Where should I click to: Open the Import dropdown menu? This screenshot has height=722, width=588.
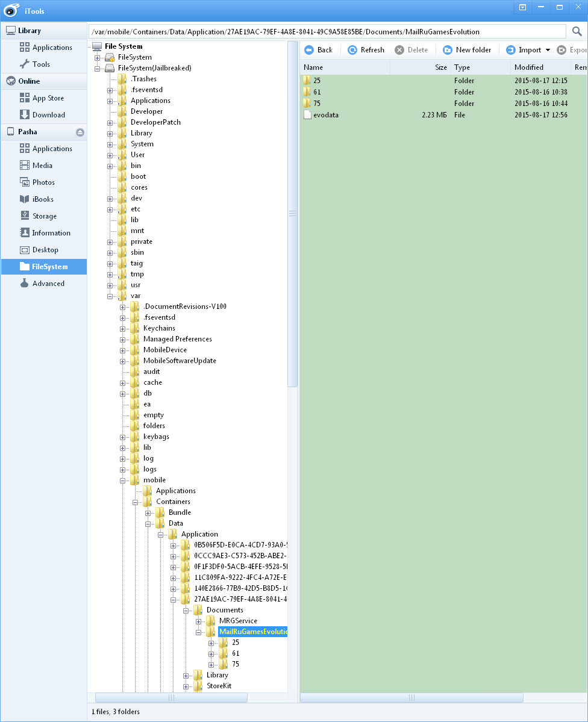[547, 50]
